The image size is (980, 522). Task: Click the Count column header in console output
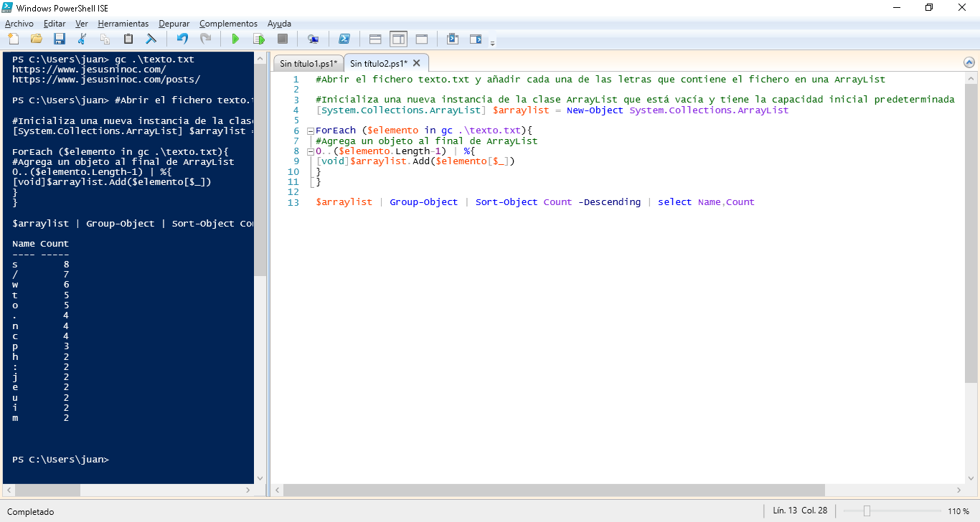(55, 244)
